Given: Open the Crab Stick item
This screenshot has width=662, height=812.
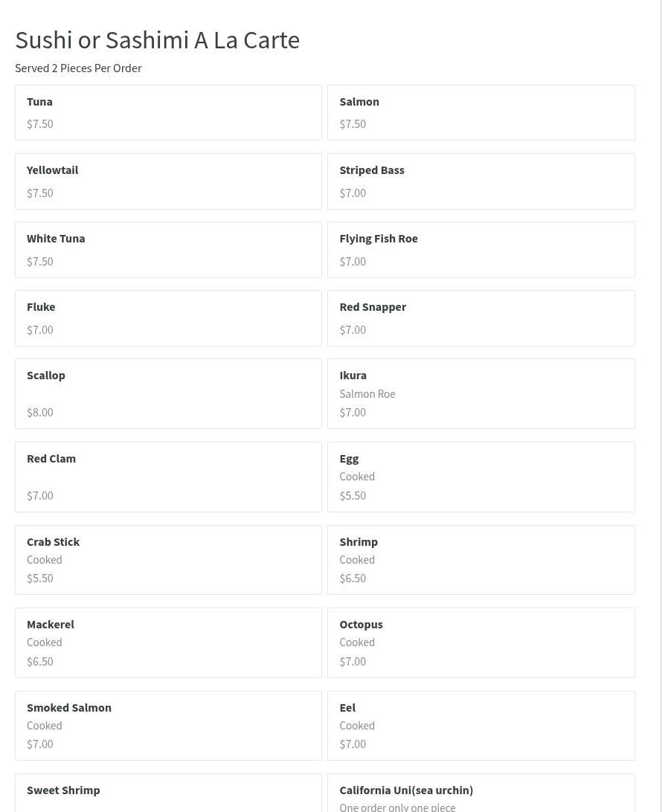Looking at the screenshot, I should click(x=168, y=560).
